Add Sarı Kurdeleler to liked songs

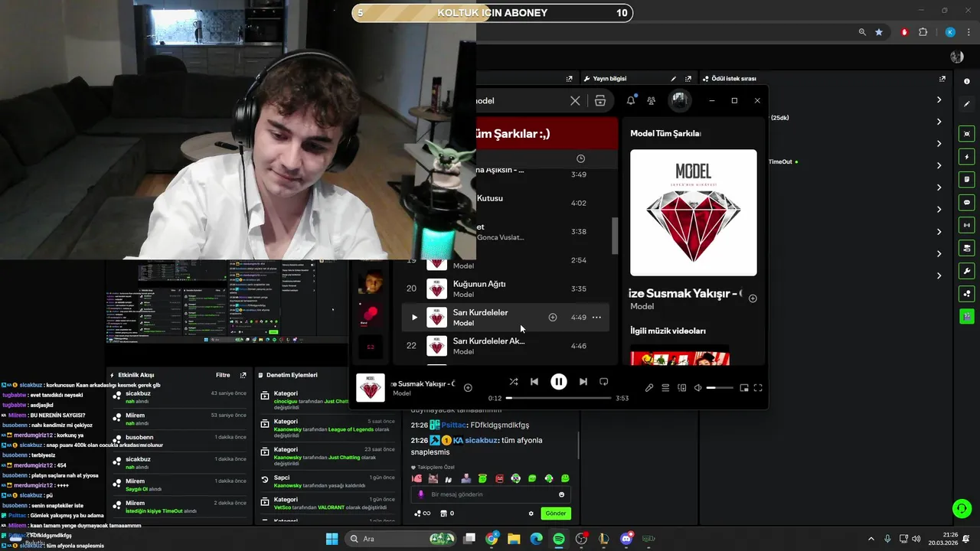552,318
